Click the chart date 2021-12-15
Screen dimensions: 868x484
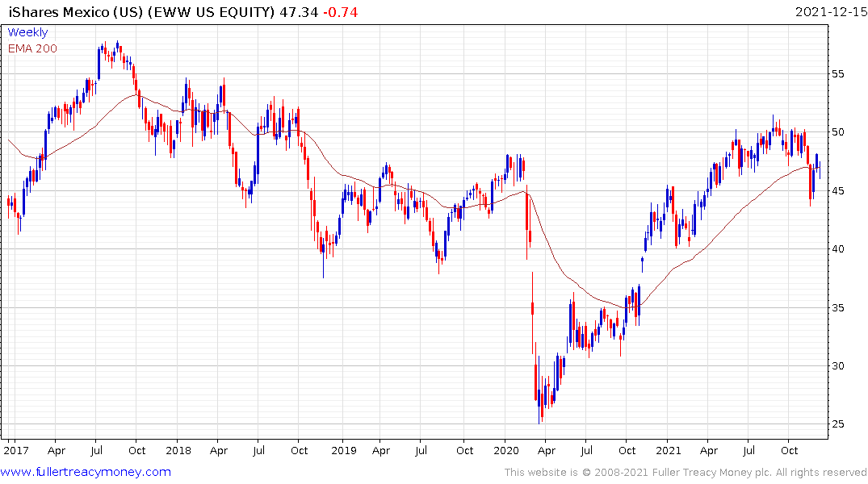pyautogui.click(x=831, y=12)
